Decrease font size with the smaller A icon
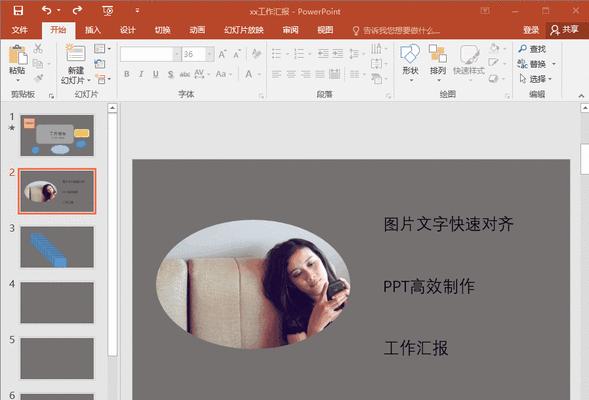 coord(237,55)
